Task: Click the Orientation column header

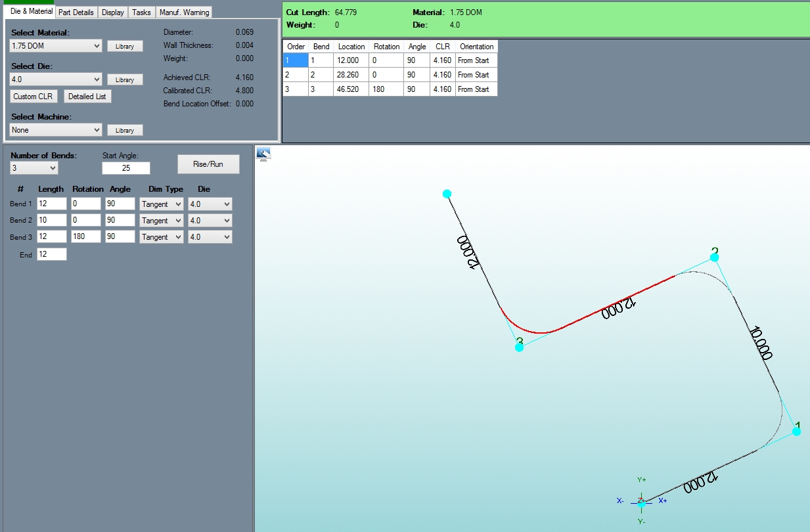Action: [476, 47]
